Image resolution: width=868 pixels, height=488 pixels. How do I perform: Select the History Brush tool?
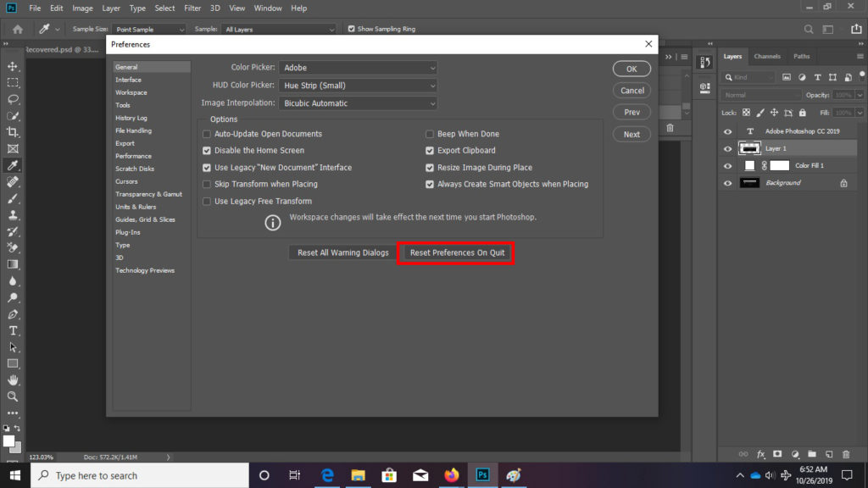tap(13, 232)
